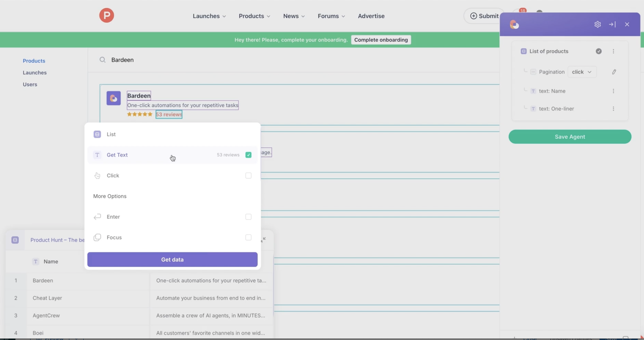Open the 53 reviews link
The width and height of the screenshot is (644, 340).
(x=169, y=114)
